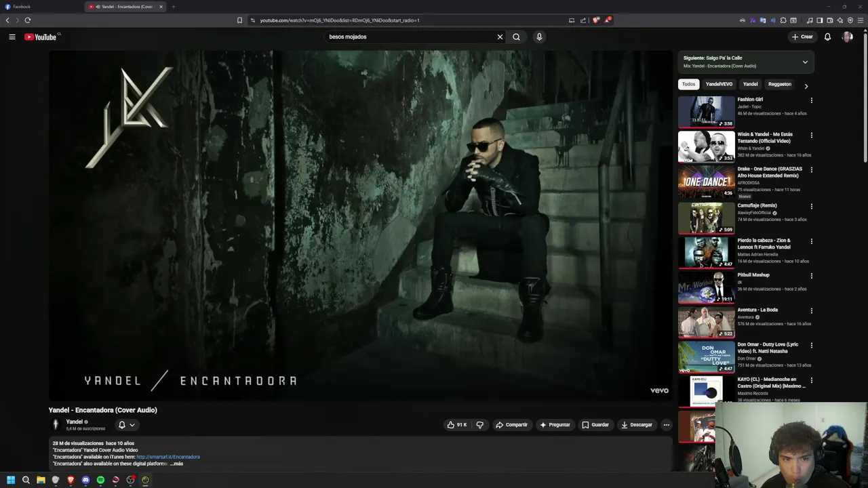Image resolution: width=868 pixels, height=488 pixels.
Task: Open the Yandel channel name link
Action: [75, 422]
